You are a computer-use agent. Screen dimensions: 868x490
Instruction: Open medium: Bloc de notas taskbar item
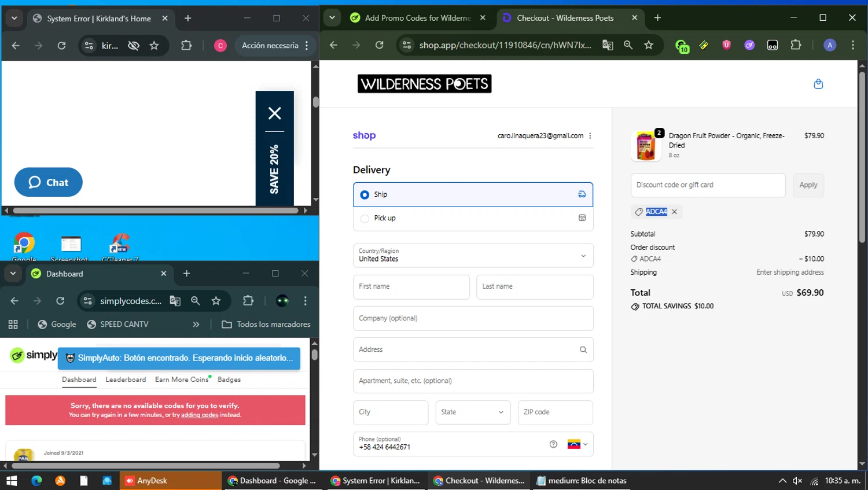[582, 481]
